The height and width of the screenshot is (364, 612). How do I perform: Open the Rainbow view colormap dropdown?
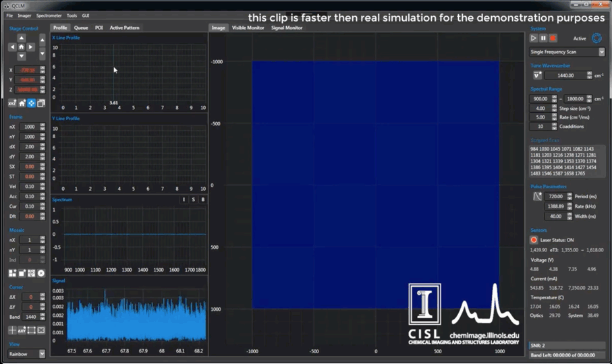point(27,354)
